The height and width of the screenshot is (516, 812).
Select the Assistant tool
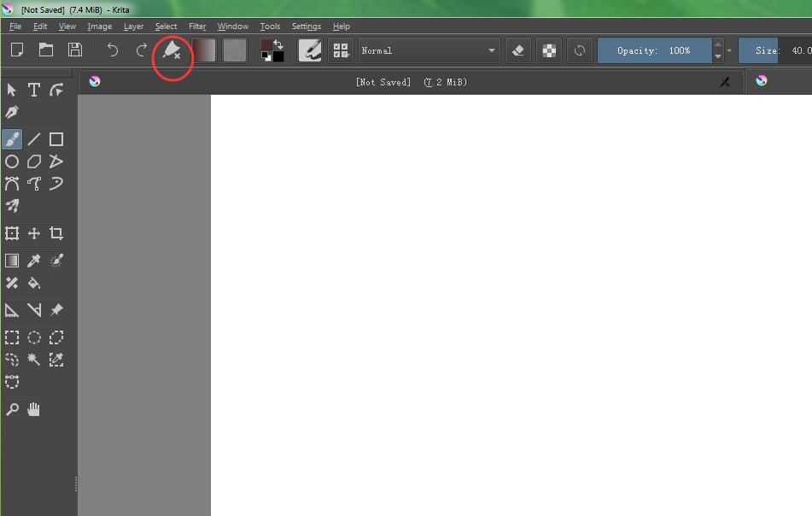(12, 310)
